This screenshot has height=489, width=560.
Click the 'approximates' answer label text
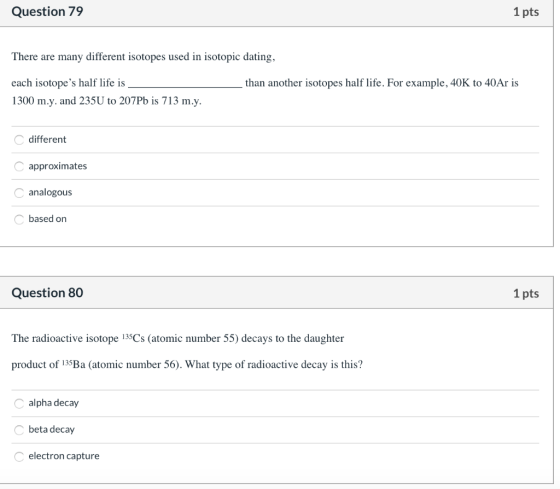click(x=58, y=166)
